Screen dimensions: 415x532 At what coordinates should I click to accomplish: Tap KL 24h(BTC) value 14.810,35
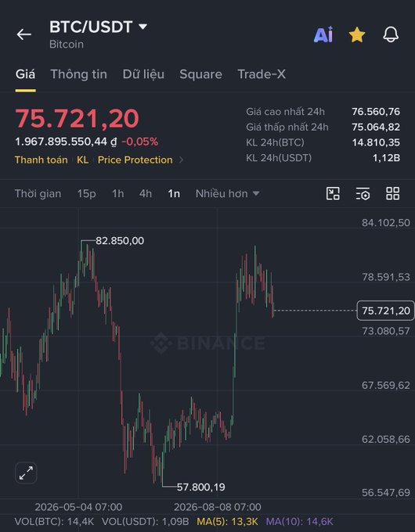tap(376, 142)
